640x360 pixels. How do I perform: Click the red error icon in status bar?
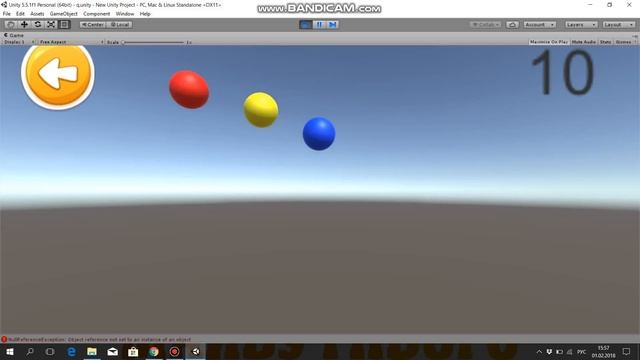coord(4,339)
